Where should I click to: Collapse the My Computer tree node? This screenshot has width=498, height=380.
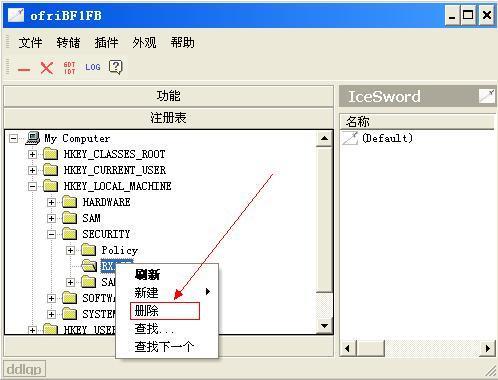click(13, 138)
